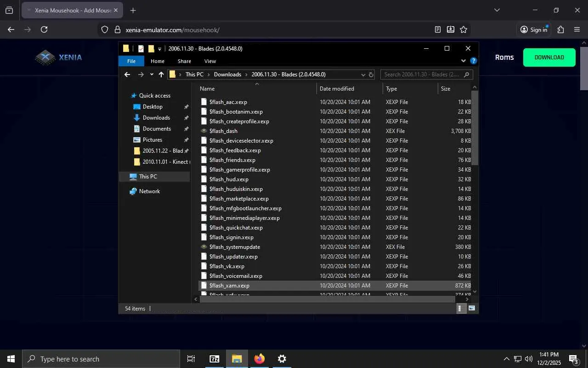Sort files by the Type column header
This screenshot has width=588, height=368.
410,89
